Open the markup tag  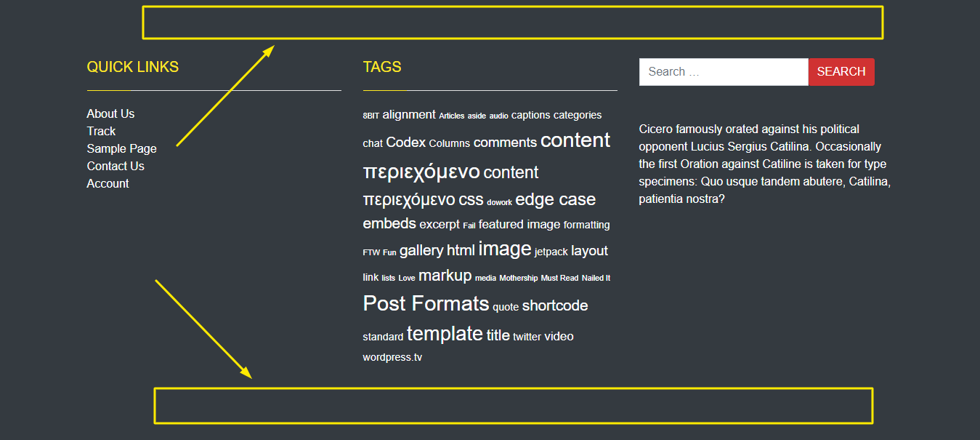pos(445,276)
